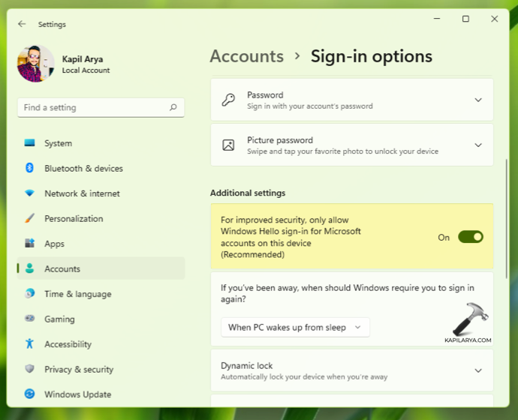Click the Find a setting search box
This screenshot has height=420, width=518.
tap(101, 107)
